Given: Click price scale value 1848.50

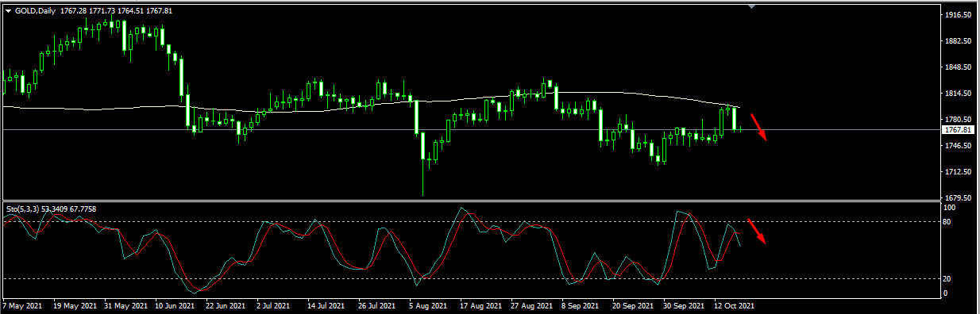Looking at the screenshot, I should [959, 67].
